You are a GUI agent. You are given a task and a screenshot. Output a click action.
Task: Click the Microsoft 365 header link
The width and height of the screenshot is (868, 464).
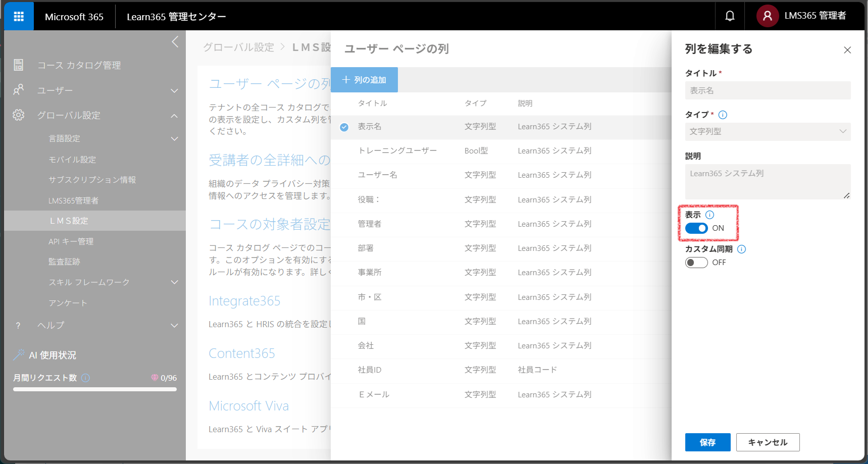point(74,17)
